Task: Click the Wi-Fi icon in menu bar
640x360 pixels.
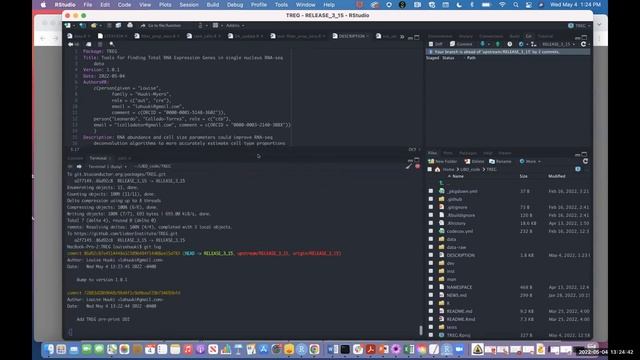Action: [x=502, y=5]
